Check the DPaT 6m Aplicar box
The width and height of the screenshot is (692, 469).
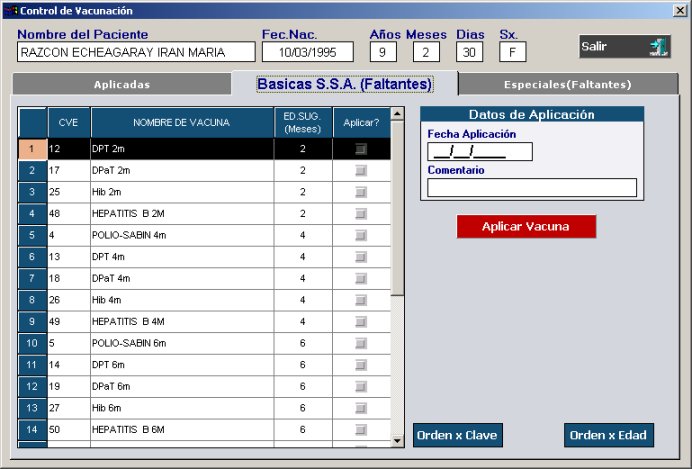[361, 386]
